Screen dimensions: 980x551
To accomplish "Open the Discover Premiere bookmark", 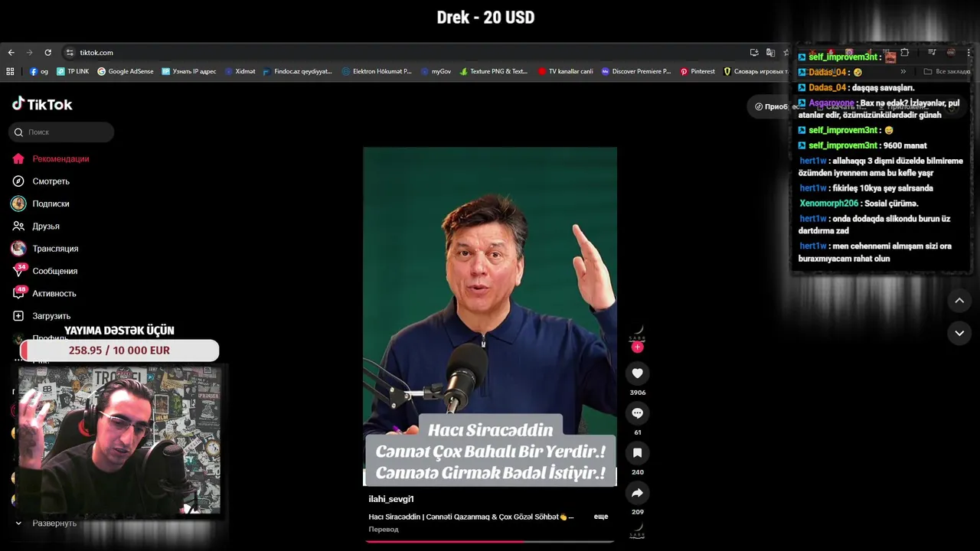I will 636,71.
